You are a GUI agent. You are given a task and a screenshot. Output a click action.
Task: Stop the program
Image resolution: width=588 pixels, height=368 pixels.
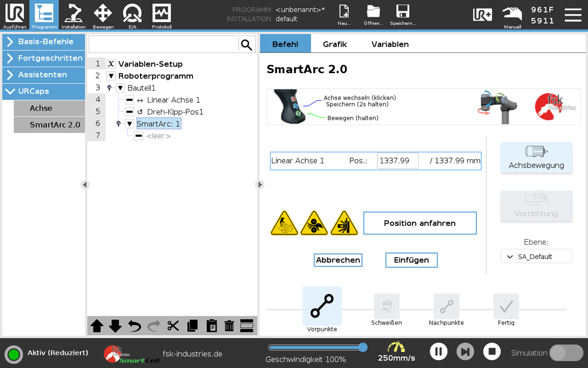492,351
